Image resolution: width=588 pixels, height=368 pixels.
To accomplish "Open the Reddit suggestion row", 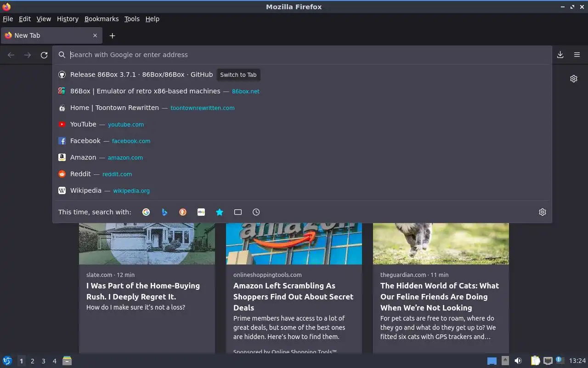I will point(302,174).
